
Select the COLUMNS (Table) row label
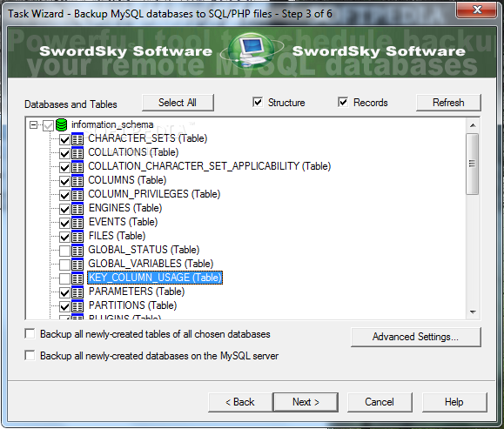pos(127,180)
